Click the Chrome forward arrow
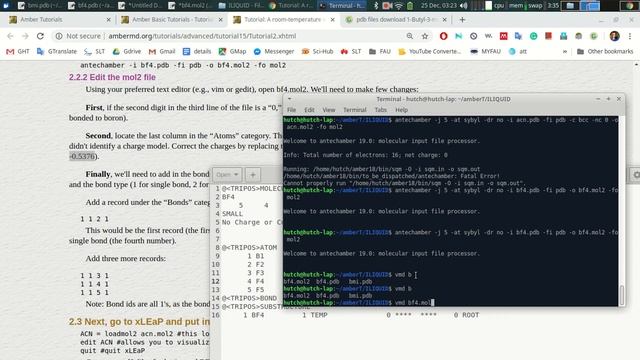This screenshot has height=360, width=640. (25, 36)
